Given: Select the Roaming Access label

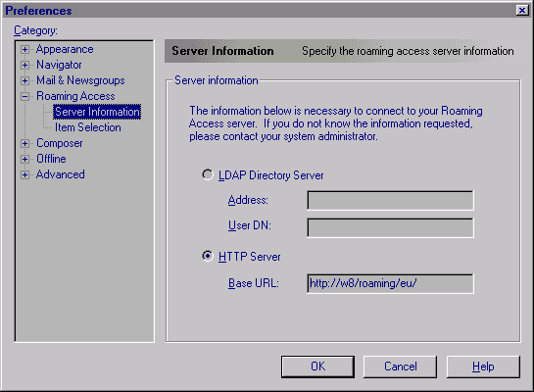Looking at the screenshot, I should click(x=75, y=96).
